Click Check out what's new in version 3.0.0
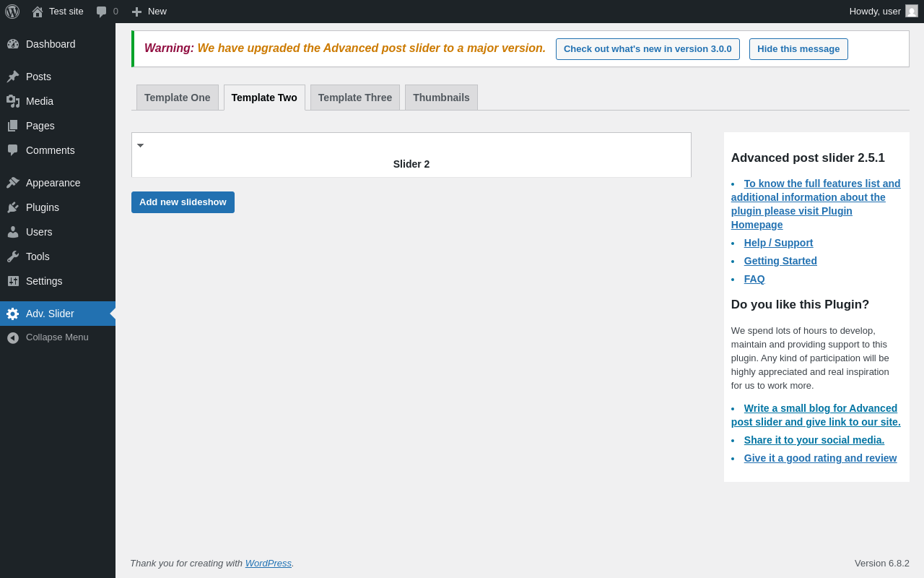 click(648, 49)
